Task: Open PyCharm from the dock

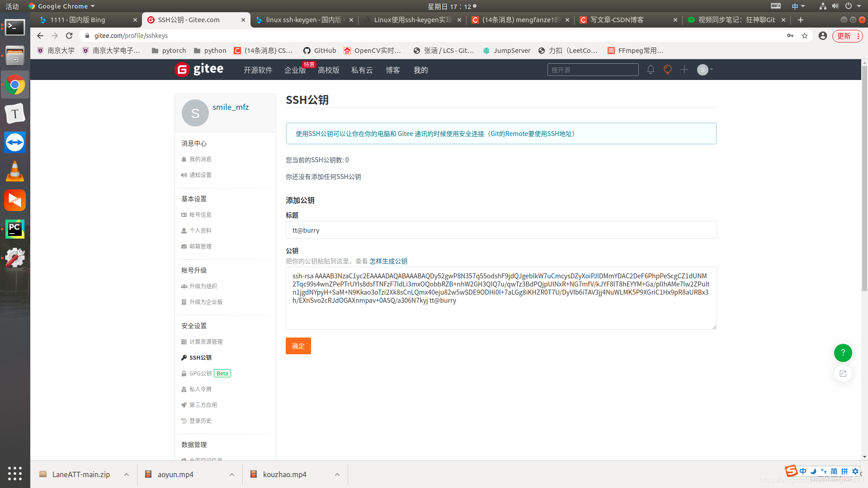Action: coord(15,229)
